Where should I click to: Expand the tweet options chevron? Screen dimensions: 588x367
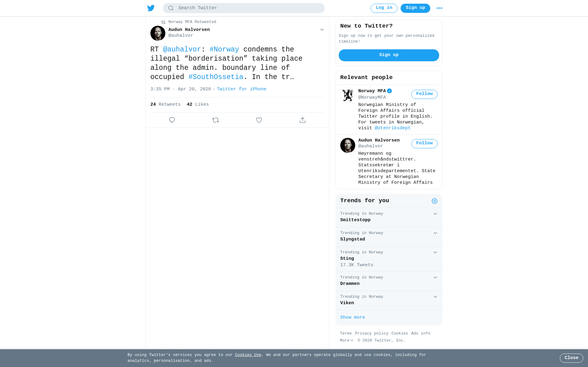pyautogui.click(x=322, y=30)
